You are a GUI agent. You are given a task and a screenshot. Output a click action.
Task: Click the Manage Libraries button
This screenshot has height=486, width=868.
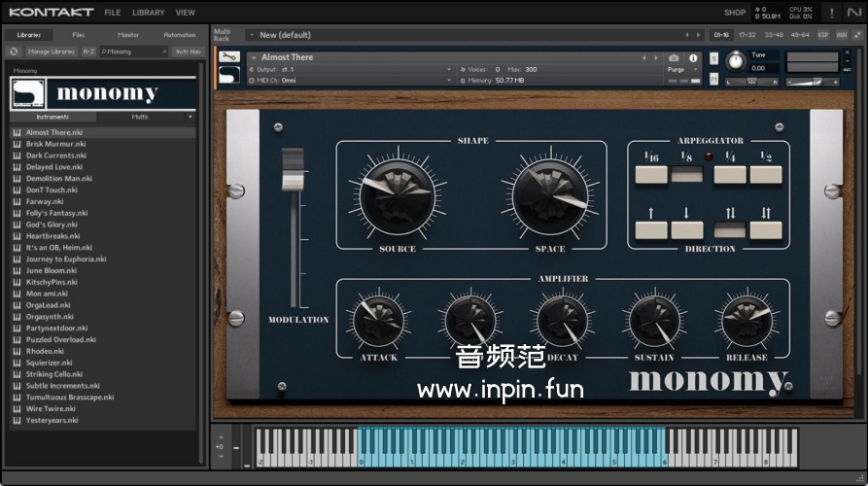(51, 52)
